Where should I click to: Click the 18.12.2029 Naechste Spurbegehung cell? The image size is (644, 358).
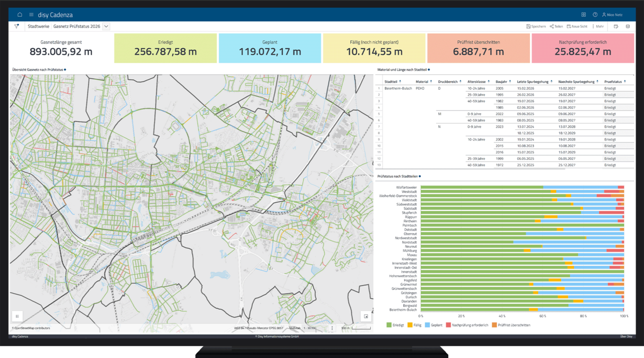(567, 133)
